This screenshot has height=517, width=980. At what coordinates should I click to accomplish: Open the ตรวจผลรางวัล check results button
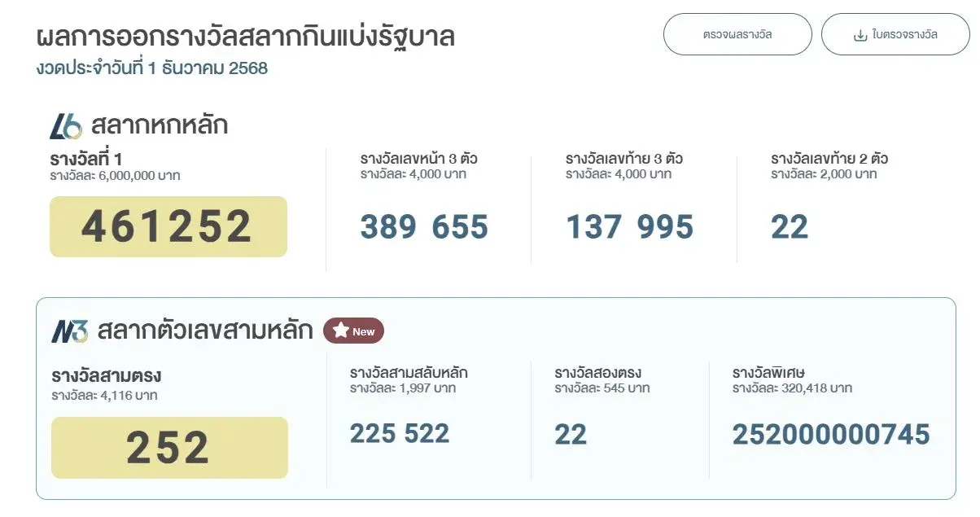pyautogui.click(x=737, y=35)
